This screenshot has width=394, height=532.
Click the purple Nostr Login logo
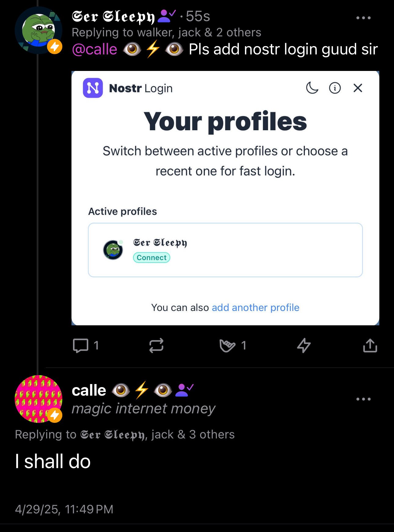pos(93,88)
